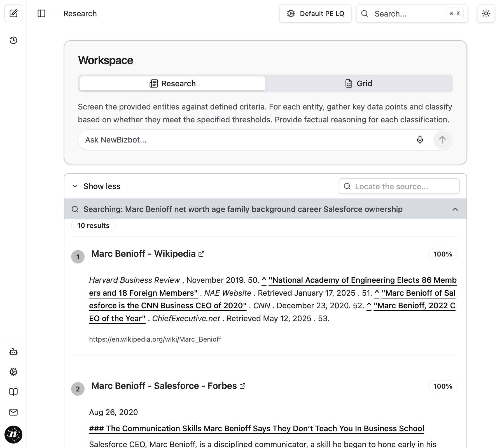The image size is (504, 448).
Task: Start voice input with the microphone icon
Action: (x=420, y=140)
